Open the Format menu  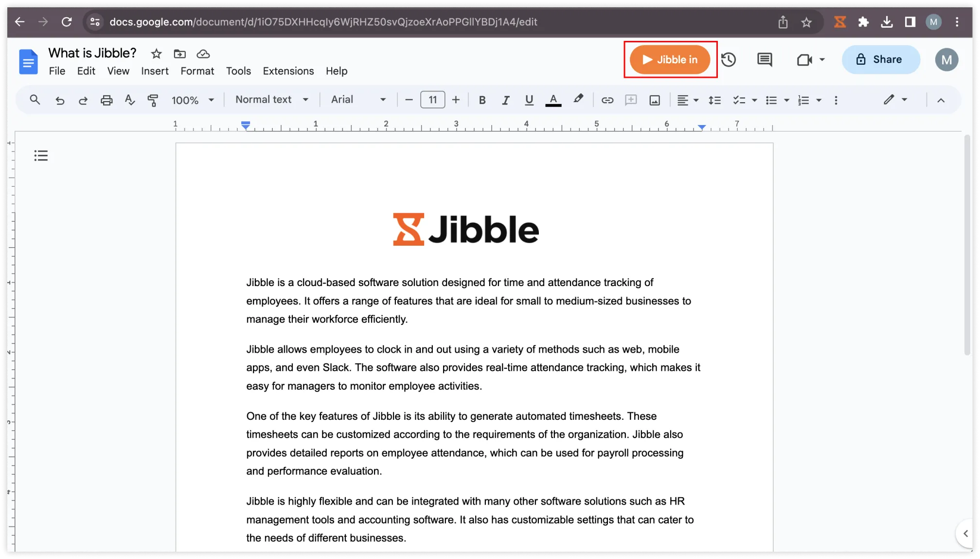pyautogui.click(x=197, y=71)
